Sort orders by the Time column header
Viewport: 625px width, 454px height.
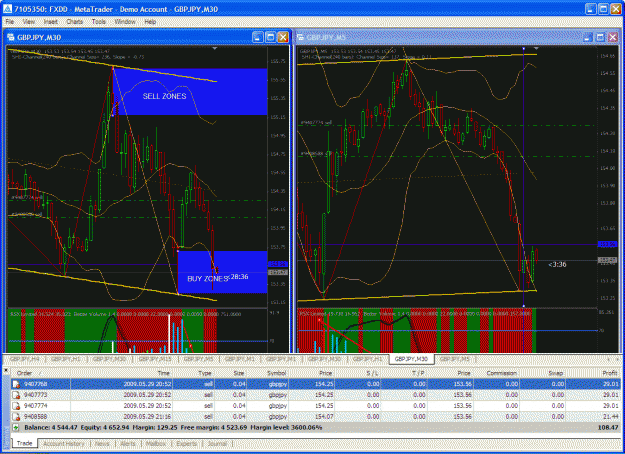122,373
